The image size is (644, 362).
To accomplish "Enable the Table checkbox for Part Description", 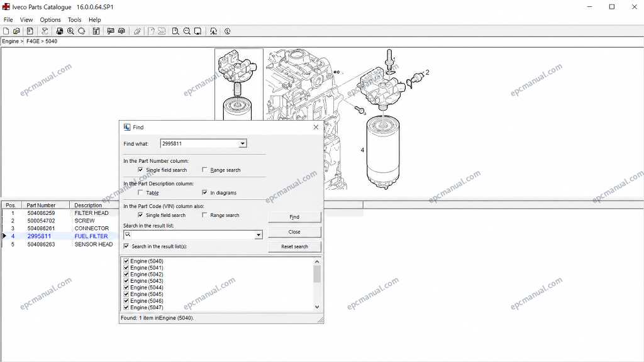I will tap(140, 192).
